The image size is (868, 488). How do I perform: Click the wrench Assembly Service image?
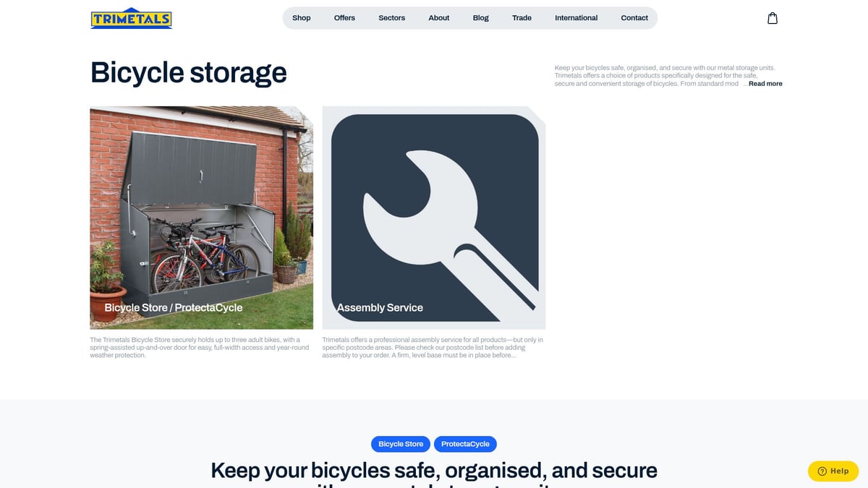(434, 218)
